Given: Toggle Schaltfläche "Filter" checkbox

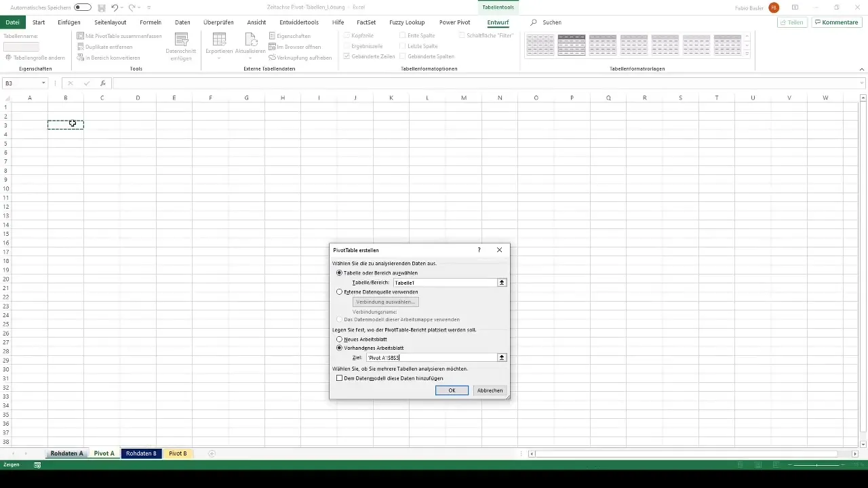Looking at the screenshot, I should [462, 35].
